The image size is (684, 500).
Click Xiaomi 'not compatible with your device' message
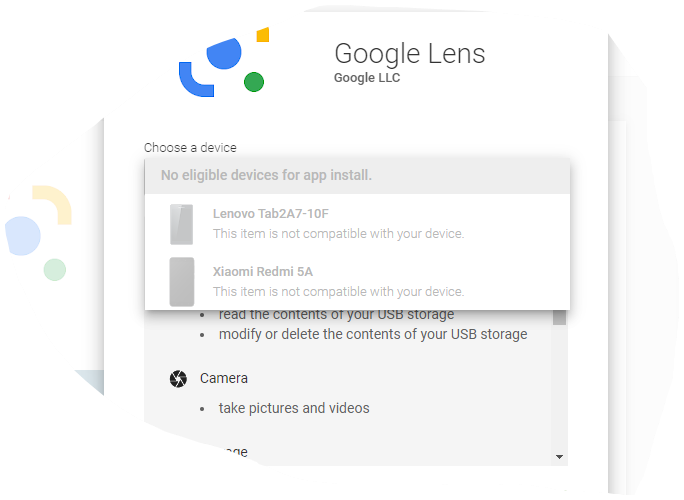tap(339, 291)
